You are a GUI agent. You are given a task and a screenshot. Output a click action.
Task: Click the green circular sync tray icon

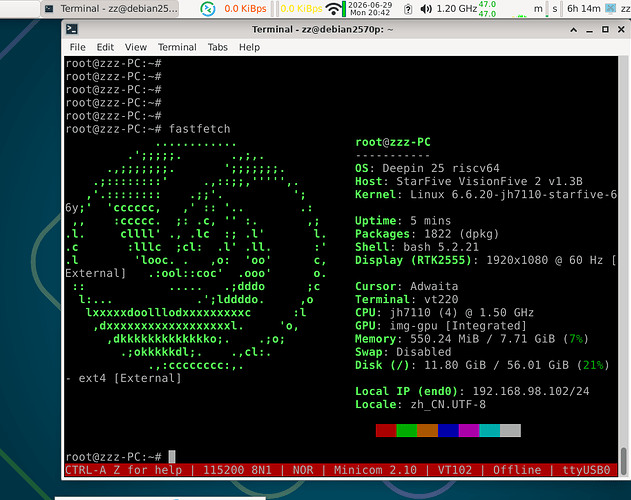pyautogui.click(x=208, y=8)
